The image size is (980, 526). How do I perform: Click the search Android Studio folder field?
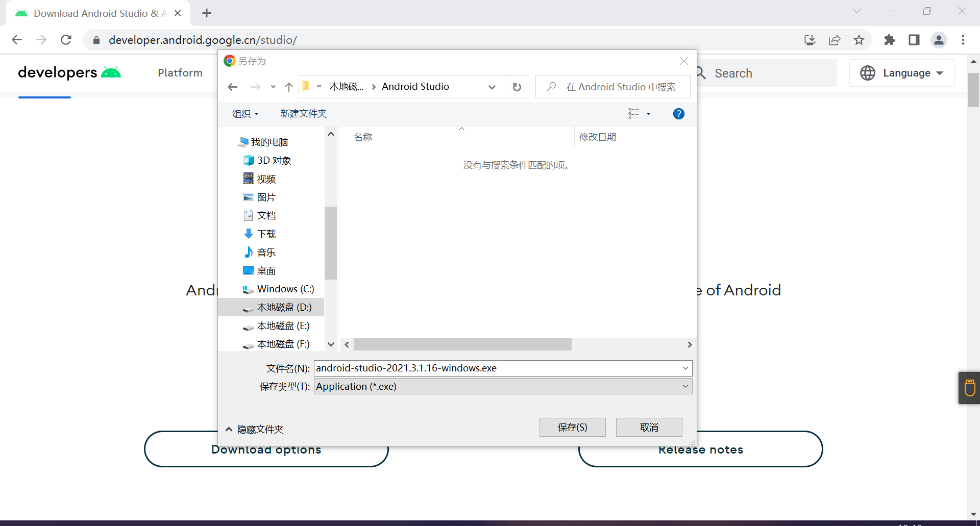click(x=612, y=87)
